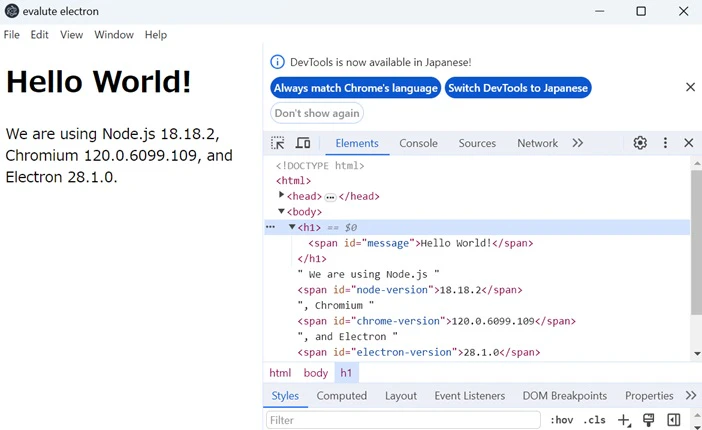The image size is (702, 430).
Task: Show more DevTools tabs after Network
Action: coord(578,143)
